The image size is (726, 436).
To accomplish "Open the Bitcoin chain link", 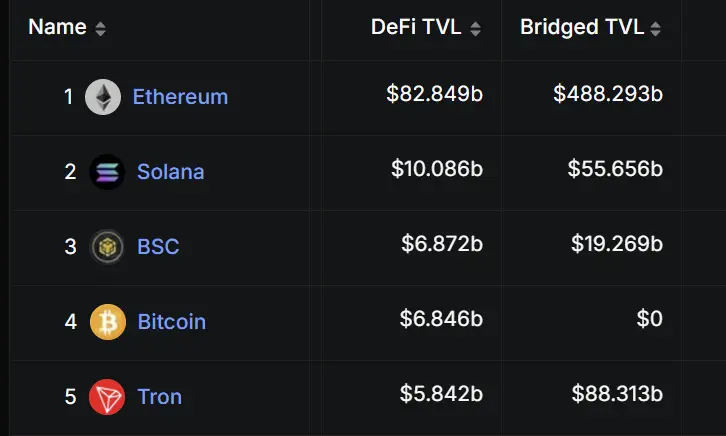I will point(172,322).
